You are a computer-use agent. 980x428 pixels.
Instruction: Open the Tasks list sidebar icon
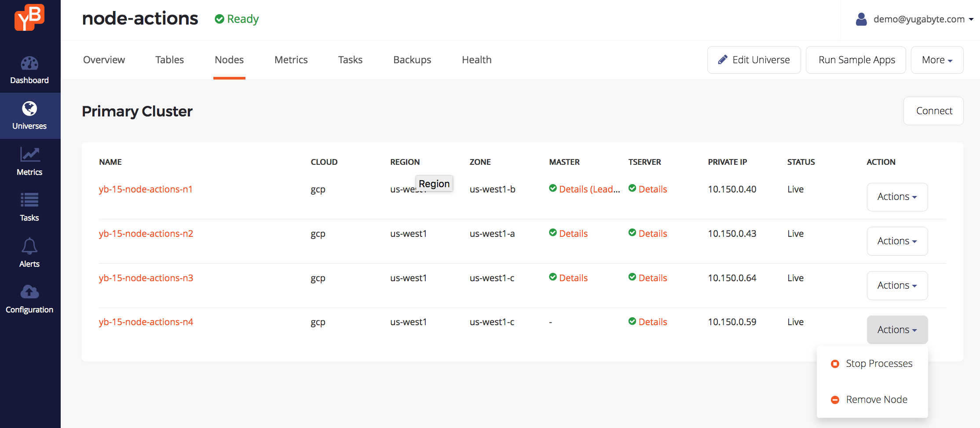click(x=29, y=200)
